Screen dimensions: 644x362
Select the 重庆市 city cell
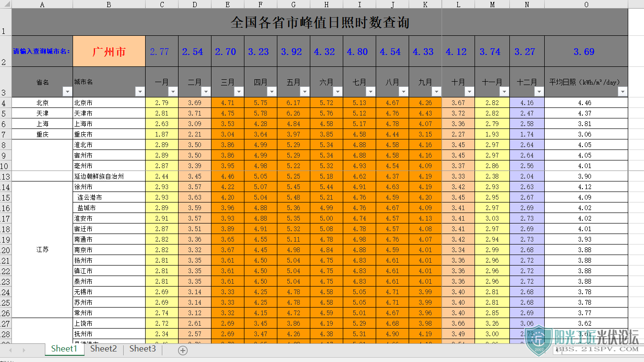tap(109, 134)
